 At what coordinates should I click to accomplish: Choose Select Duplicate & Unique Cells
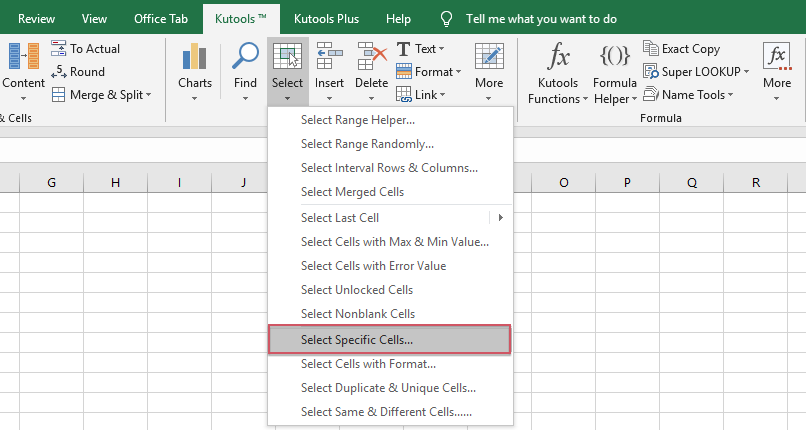click(388, 387)
